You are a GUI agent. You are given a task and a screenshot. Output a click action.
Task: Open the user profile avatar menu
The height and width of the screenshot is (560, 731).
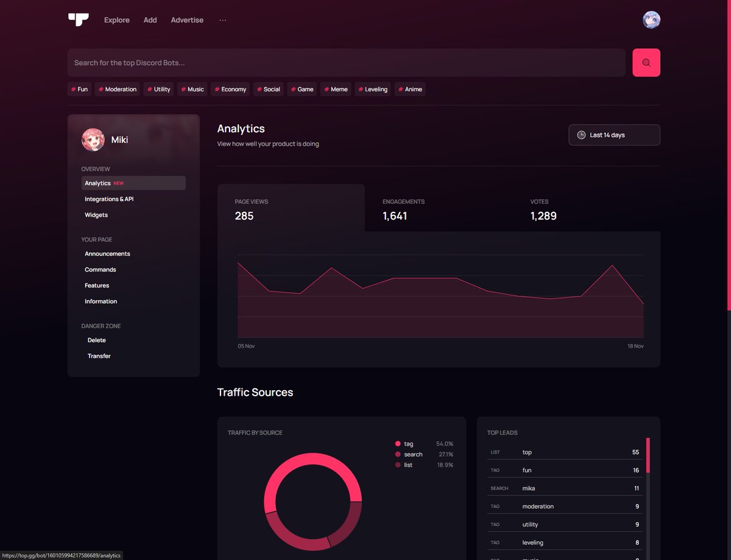pyautogui.click(x=651, y=19)
